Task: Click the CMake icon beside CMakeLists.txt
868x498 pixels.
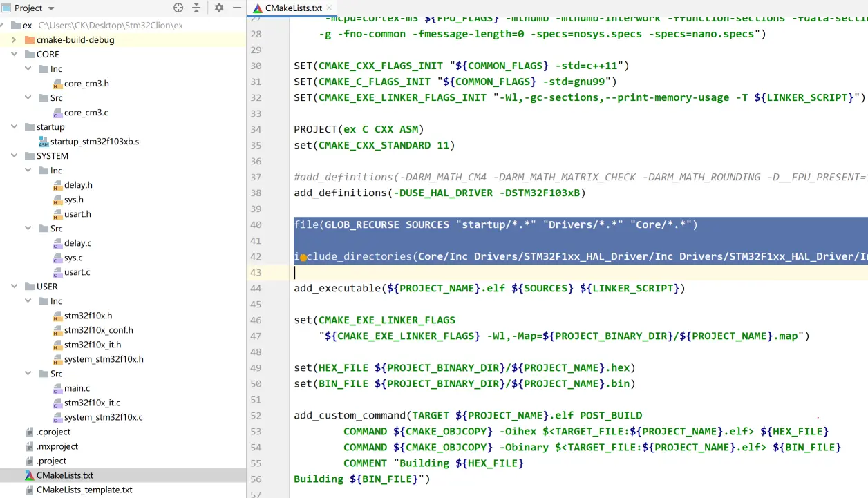Action: [29, 475]
